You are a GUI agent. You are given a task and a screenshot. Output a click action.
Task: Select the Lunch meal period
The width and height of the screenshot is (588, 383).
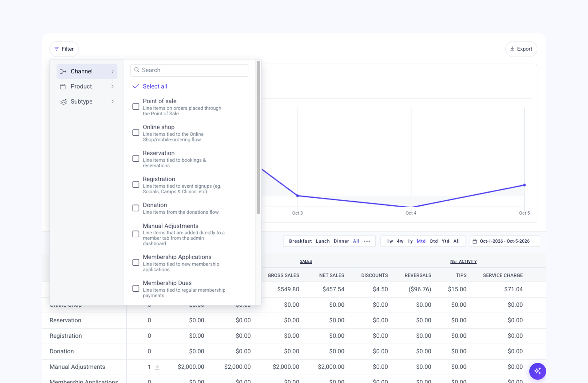[x=323, y=241]
